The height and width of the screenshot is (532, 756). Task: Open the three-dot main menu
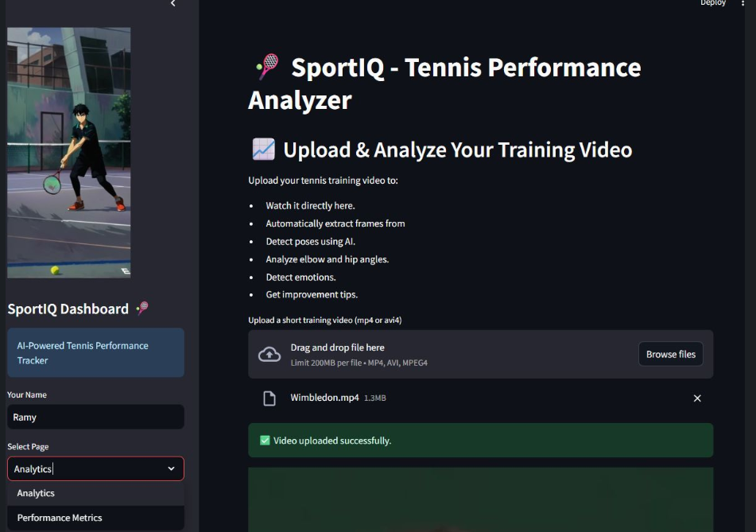(x=743, y=3)
